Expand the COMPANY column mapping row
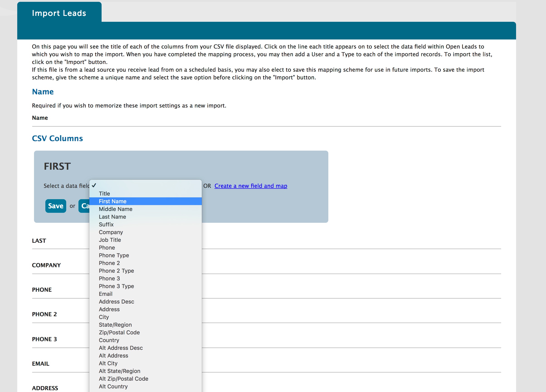The image size is (546, 392). click(46, 265)
